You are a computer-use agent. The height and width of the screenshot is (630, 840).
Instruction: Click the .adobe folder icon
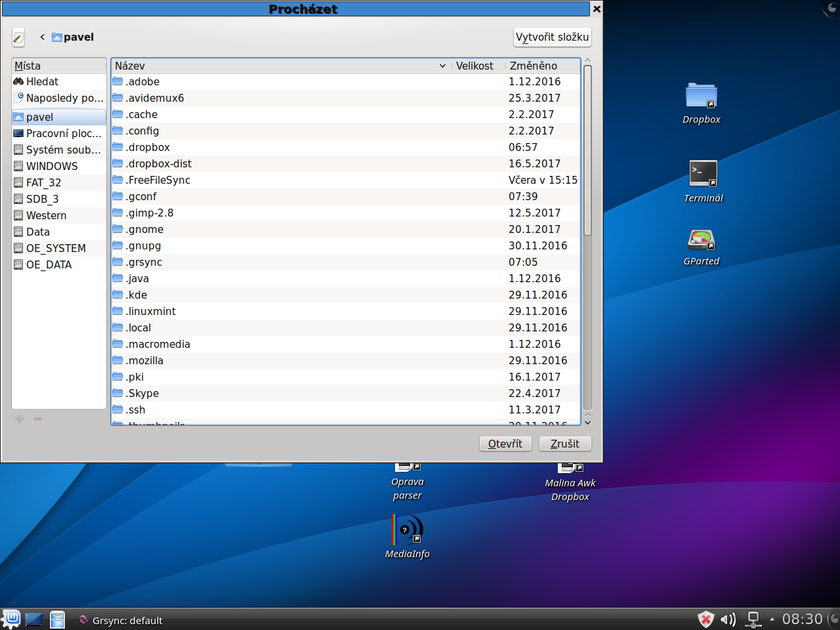coord(117,81)
